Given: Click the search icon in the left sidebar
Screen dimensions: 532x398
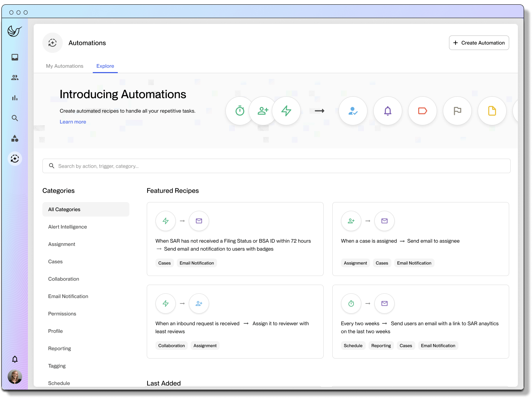Looking at the screenshot, I should click(x=15, y=118).
